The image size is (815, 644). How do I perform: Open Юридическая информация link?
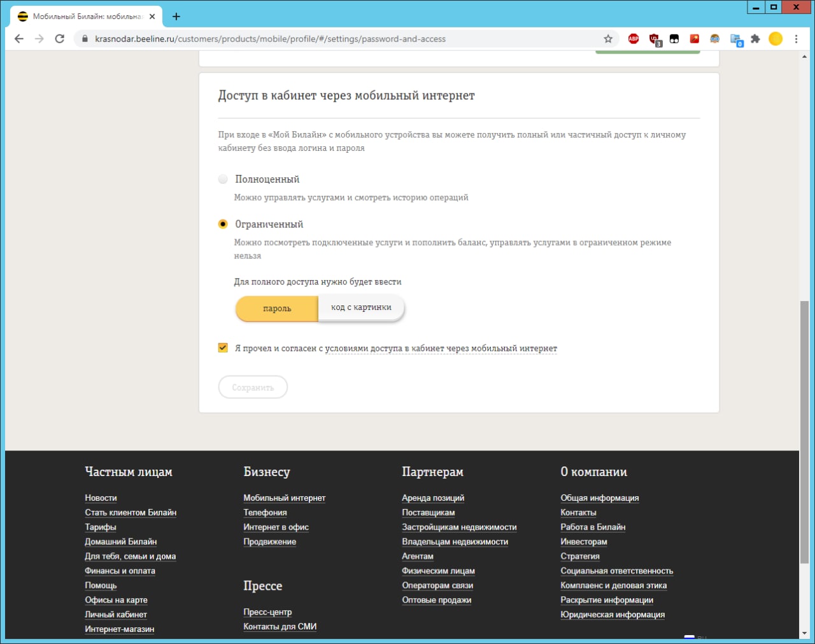click(613, 615)
